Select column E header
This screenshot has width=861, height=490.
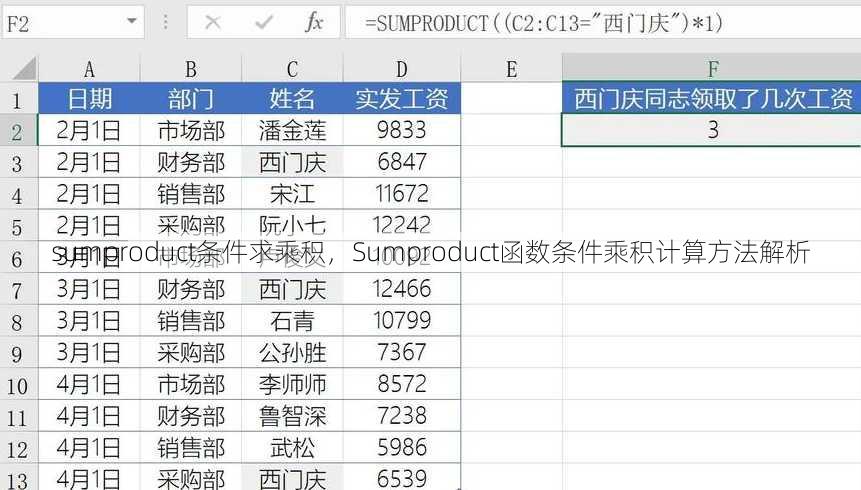(511, 69)
